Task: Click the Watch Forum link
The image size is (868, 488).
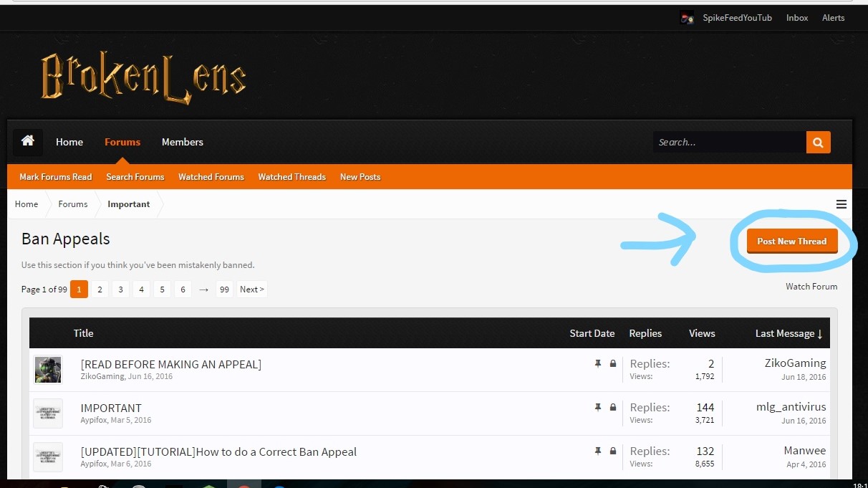Action: [x=811, y=287]
